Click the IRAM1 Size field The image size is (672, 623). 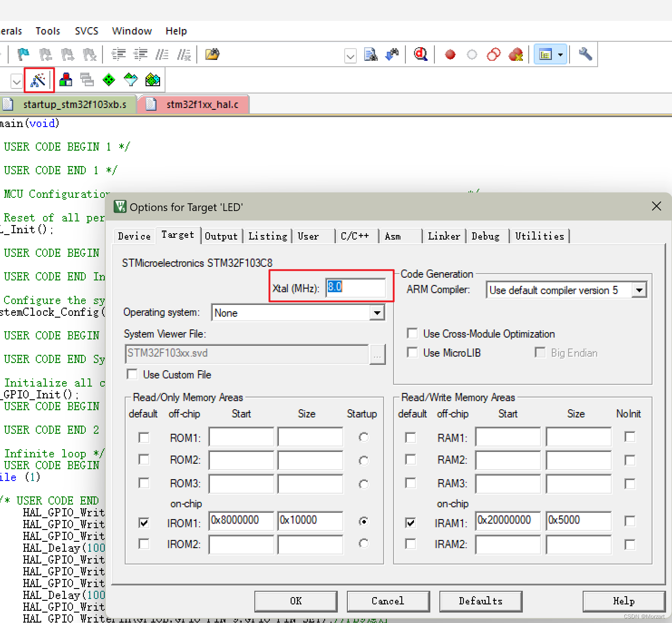[x=579, y=520]
